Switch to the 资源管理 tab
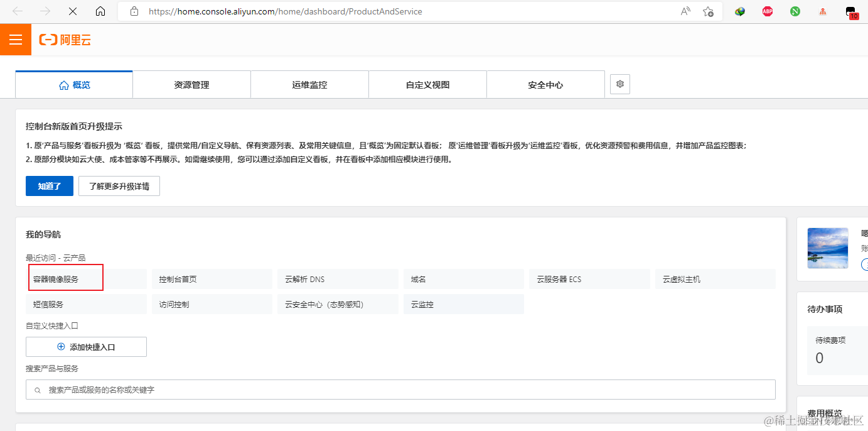Screen dimensions: 868x431 click(x=191, y=84)
